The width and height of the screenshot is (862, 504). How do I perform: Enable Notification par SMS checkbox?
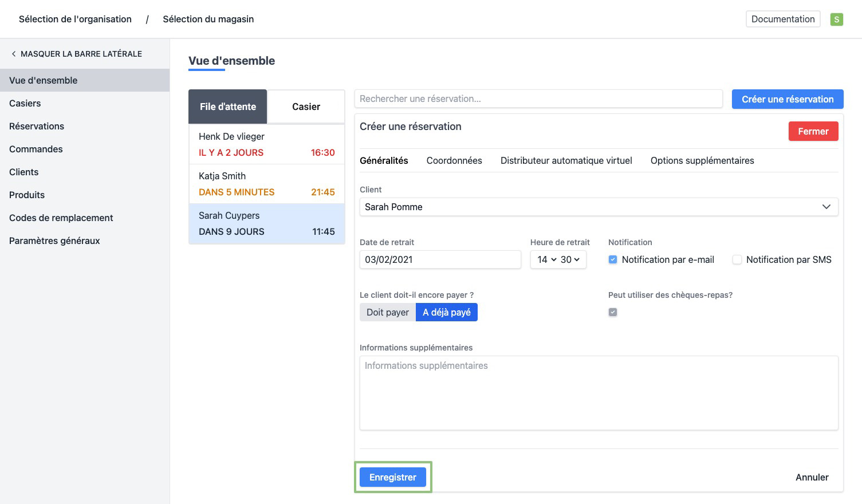click(x=737, y=259)
